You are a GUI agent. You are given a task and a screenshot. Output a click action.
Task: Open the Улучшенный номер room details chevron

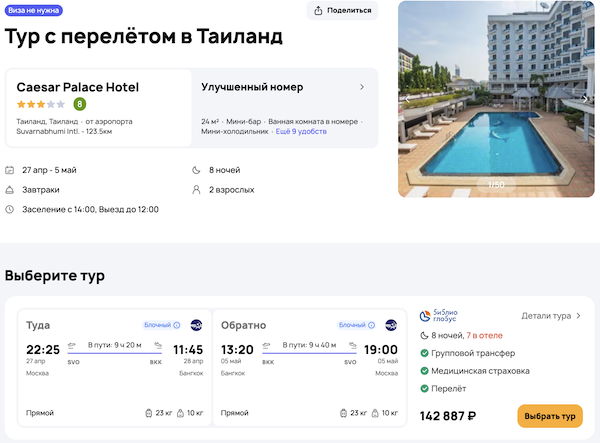[362, 87]
